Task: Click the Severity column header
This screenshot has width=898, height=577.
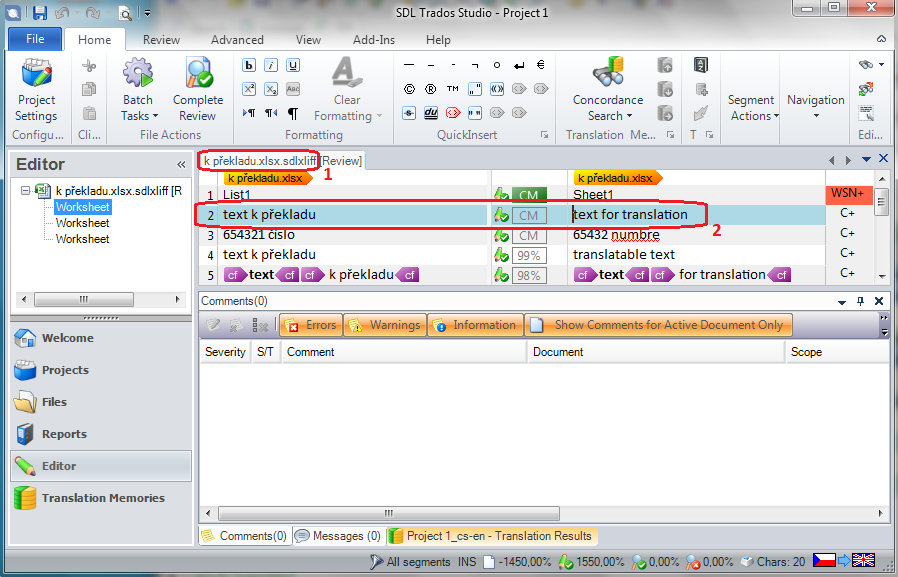Action: click(225, 352)
